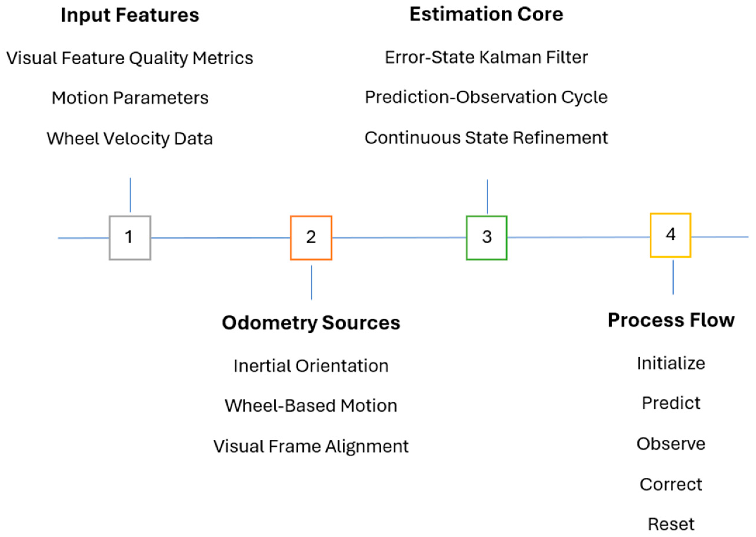
Task: Click Prediction-Observation Cycle label
Action: (486, 98)
